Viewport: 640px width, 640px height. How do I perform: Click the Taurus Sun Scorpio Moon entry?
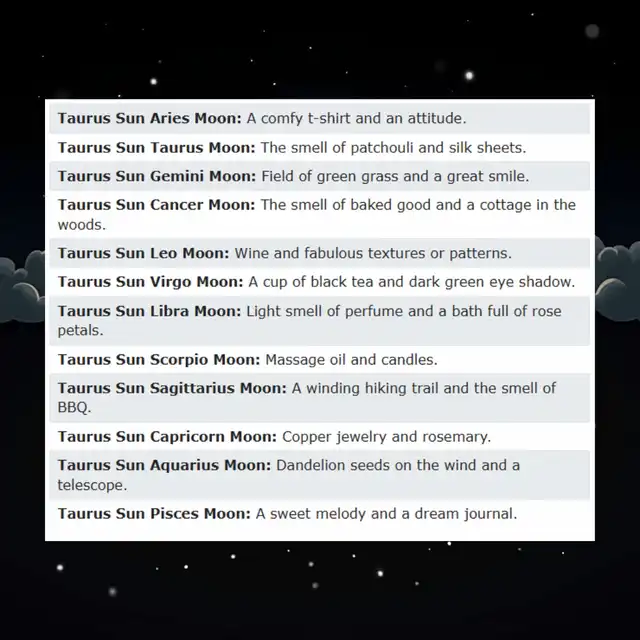click(320, 359)
